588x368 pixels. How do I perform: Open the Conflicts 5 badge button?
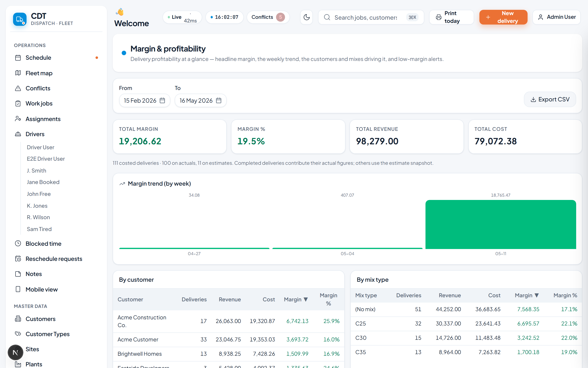coord(268,17)
